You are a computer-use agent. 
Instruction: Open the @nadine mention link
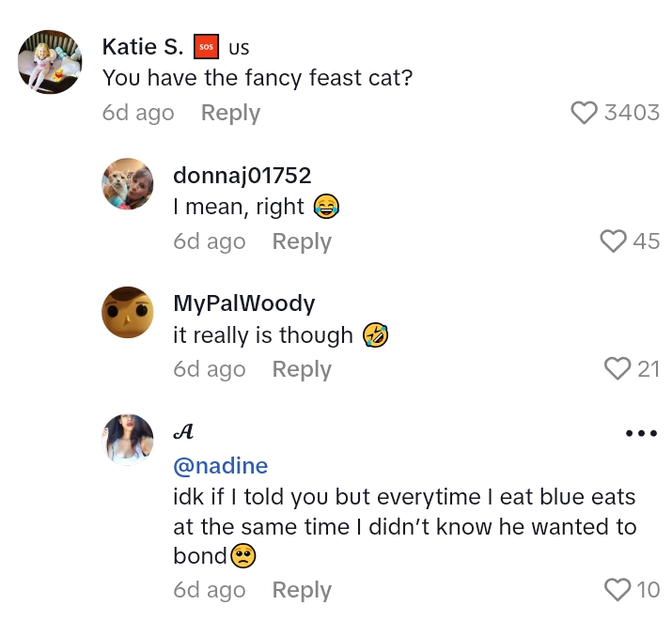click(221, 466)
